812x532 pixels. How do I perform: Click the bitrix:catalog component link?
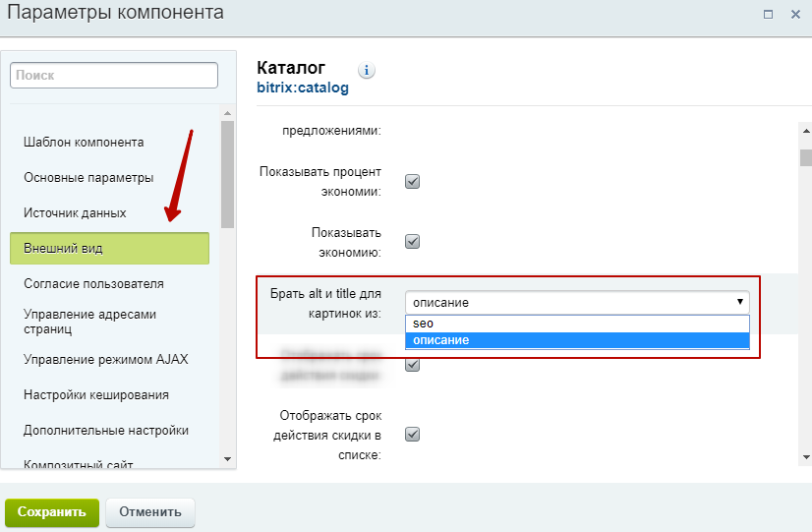pyautogui.click(x=302, y=89)
